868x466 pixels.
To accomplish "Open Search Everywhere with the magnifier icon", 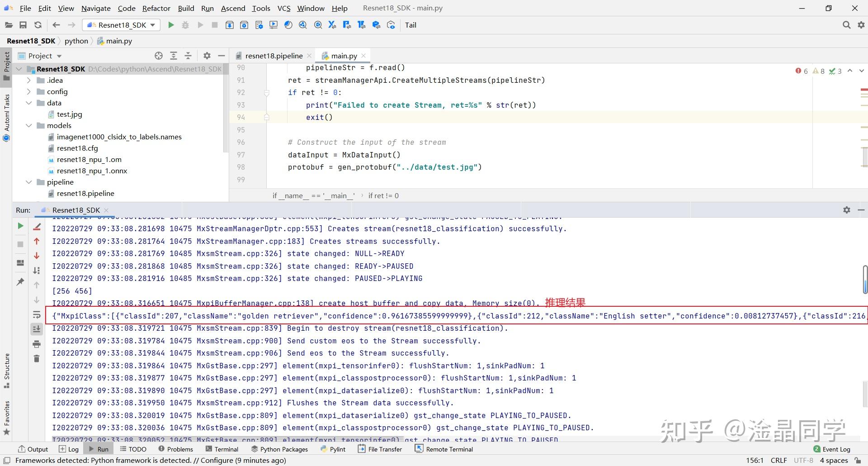I will point(846,25).
